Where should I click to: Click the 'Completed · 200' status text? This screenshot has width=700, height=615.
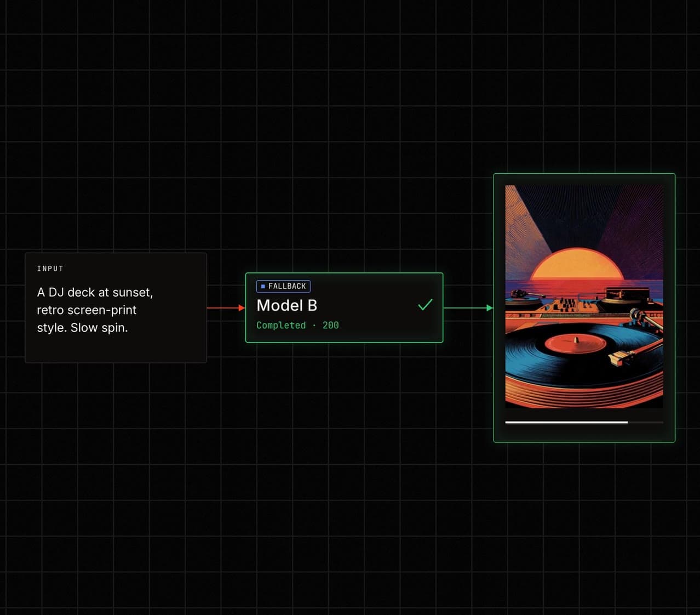pos(297,325)
